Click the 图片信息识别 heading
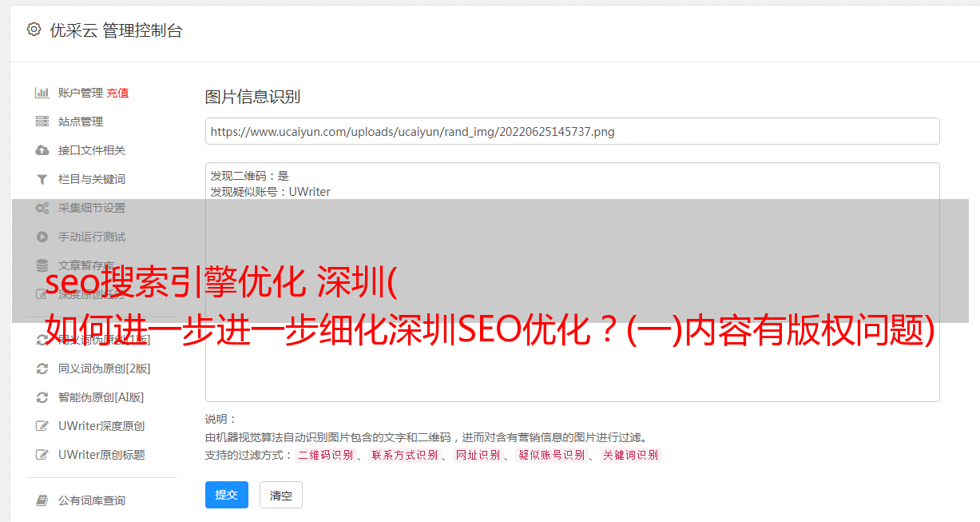The width and height of the screenshot is (980, 522). point(252,97)
